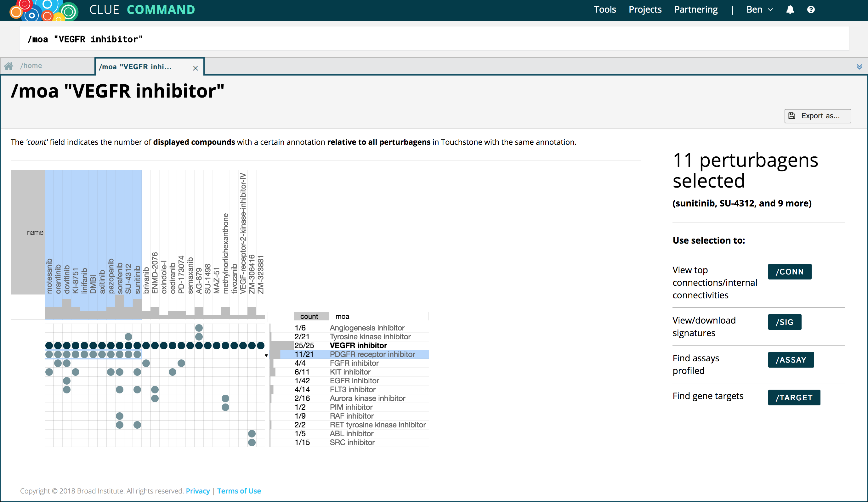Click the 25/25 count cell
The height and width of the screenshot is (502, 868).
tap(304, 345)
